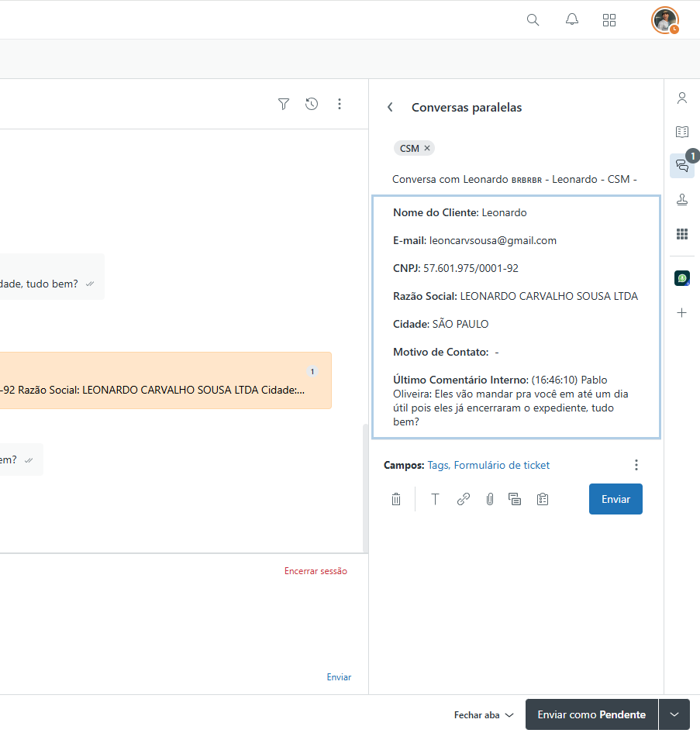700x733 pixels.
Task: Attach a file with paperclip icon
Action: tap(490, 500)
